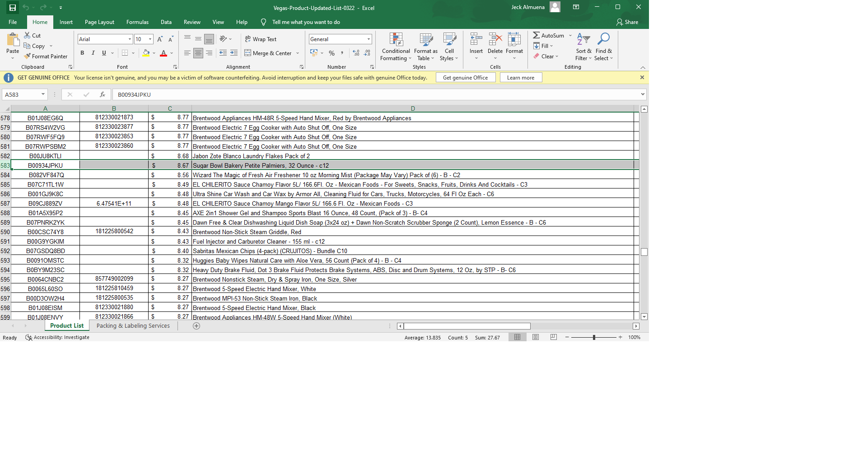Switch to the Formulas tab
Viewport: 868px width, 471px height.
137,22
